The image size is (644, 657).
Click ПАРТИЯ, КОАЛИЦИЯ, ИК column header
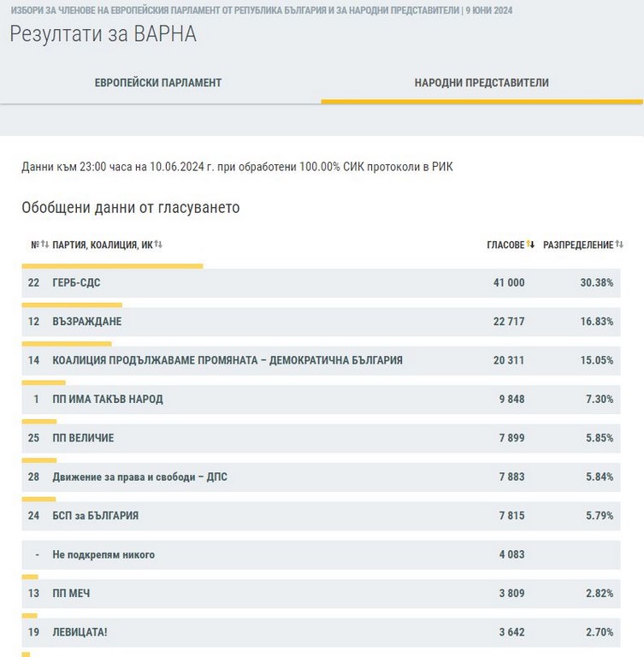click(102, 245)
